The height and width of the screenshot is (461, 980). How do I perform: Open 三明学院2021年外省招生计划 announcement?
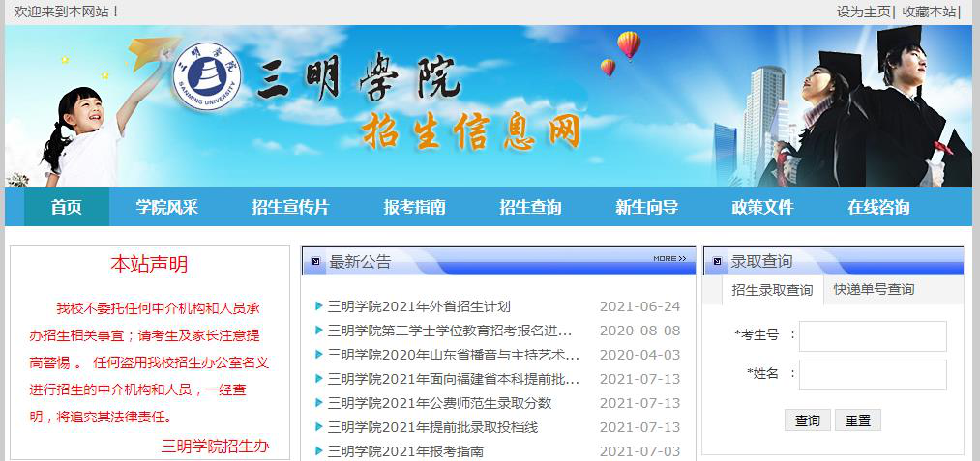pyautogui.click(x=419, y=306)
